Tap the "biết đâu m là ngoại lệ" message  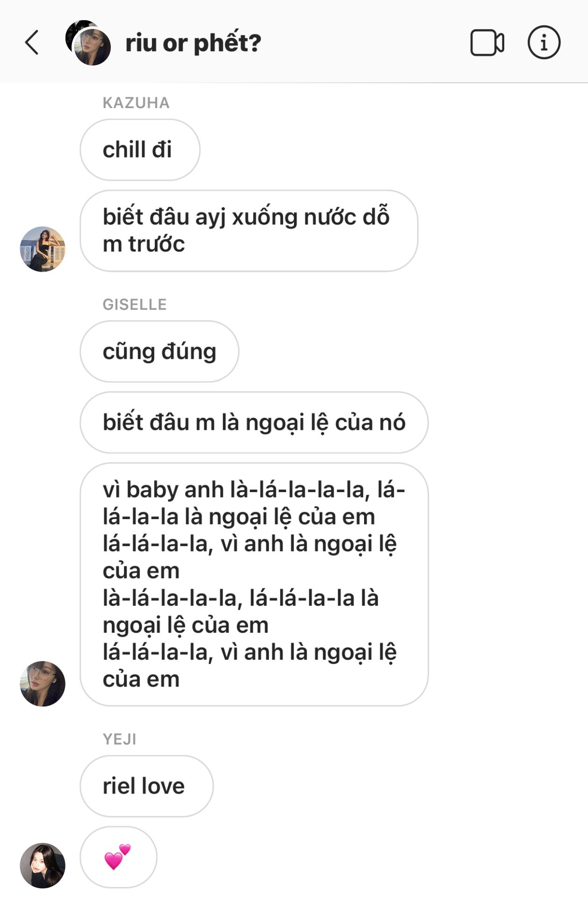(254, 422)
